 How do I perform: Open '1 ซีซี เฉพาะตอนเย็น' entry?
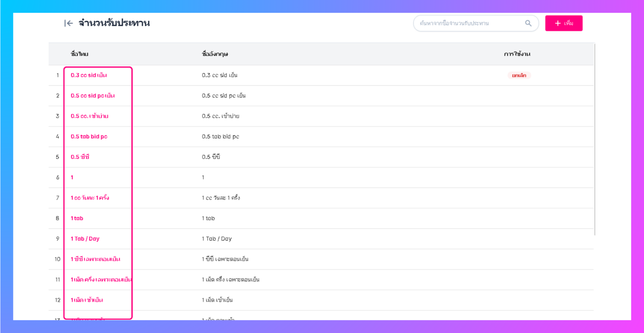pyautogui.click(x=96, y=259)
